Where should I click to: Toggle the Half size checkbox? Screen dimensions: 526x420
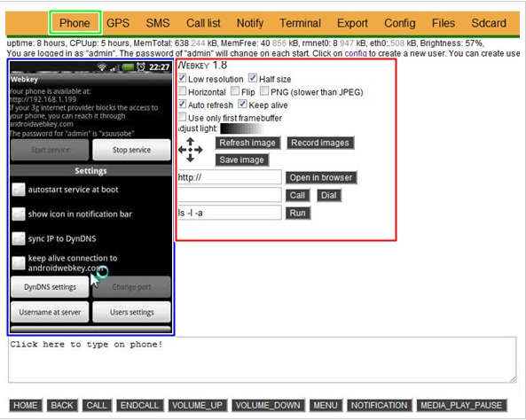point(253,78)
